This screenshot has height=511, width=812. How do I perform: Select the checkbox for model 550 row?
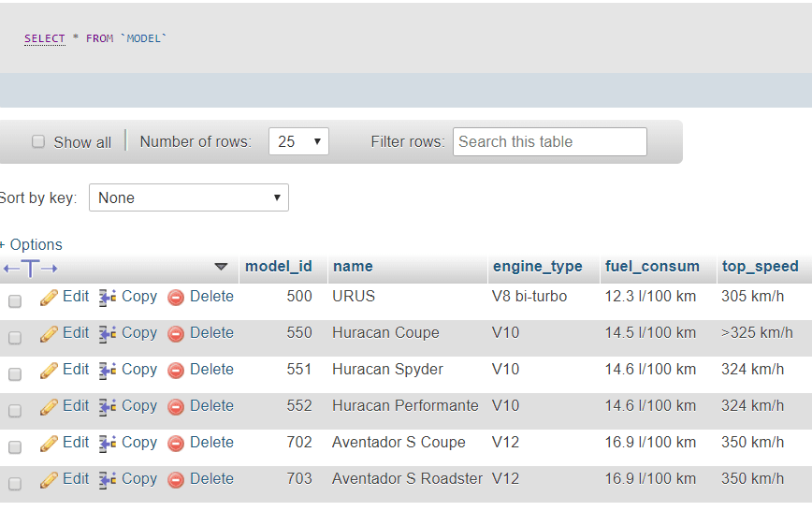[15, 337]
